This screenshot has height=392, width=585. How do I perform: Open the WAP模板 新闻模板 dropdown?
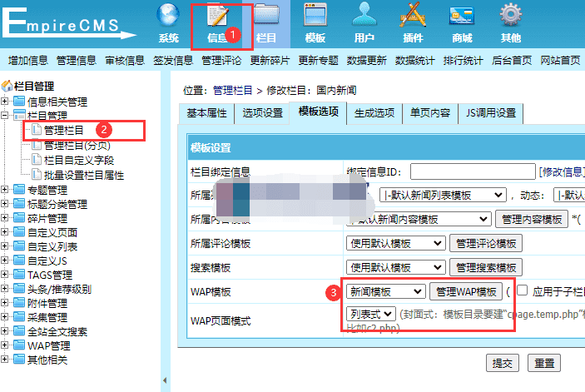[386, 291]
